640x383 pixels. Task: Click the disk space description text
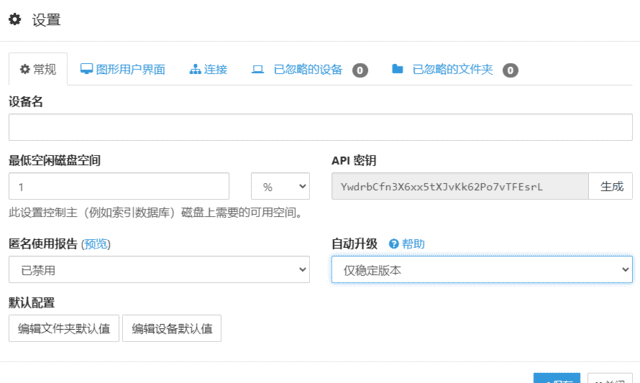[x=156, y=213]
